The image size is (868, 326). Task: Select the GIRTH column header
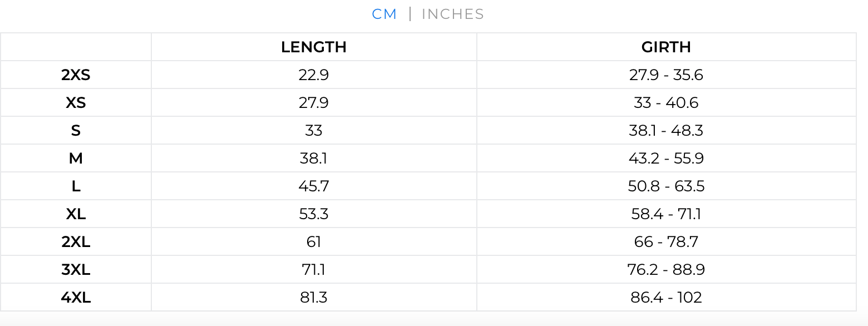[x=666, y=47]
